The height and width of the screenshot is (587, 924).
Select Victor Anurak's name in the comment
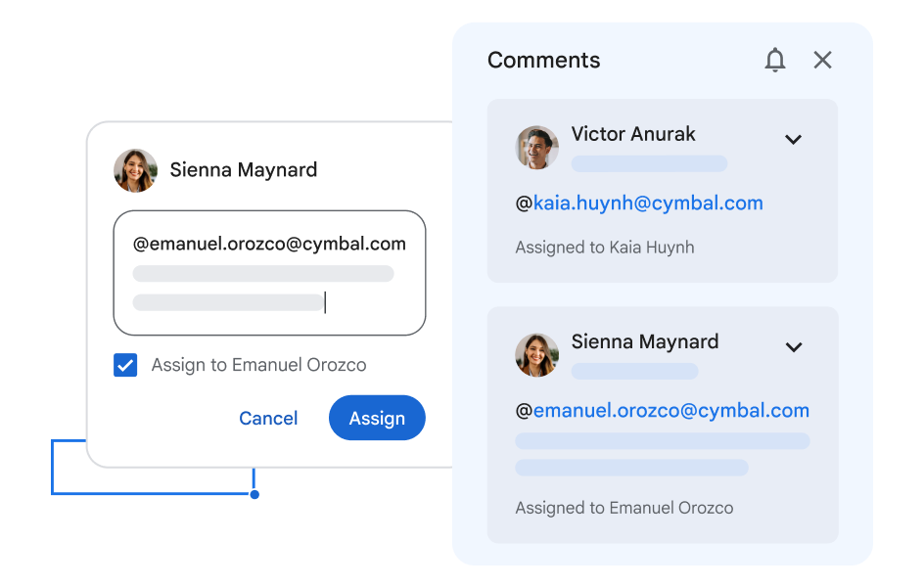pos(633,134)
